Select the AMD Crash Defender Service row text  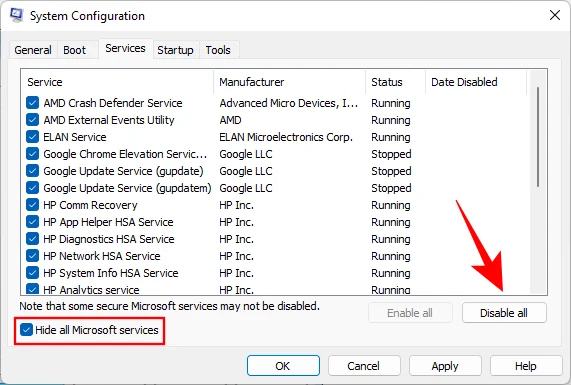113,103
